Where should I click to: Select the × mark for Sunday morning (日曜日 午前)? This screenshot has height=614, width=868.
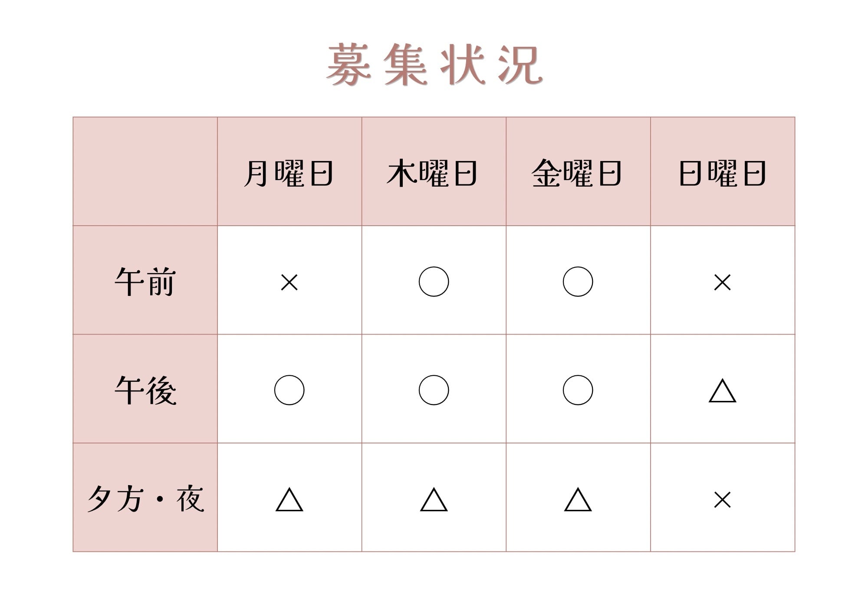(x=723, y=282)
